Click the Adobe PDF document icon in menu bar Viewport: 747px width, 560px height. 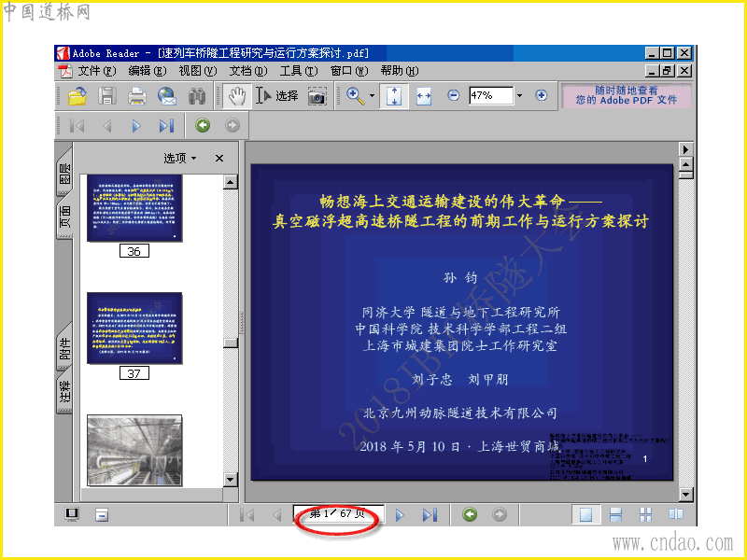[65, 71]
